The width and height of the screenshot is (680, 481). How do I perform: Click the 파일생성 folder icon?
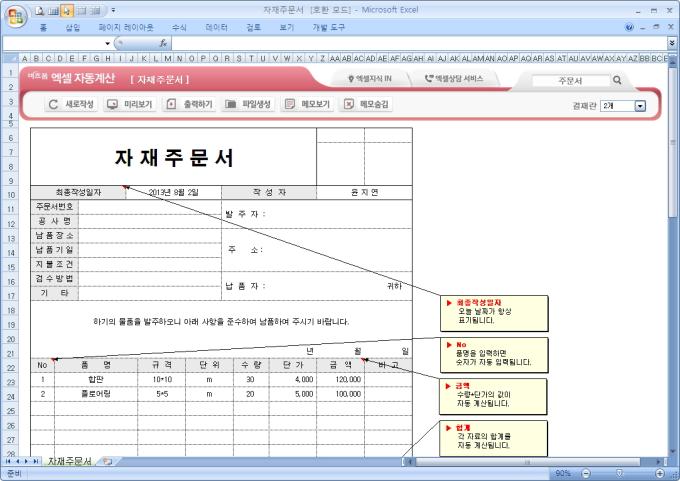pyautogui.click(x=230, y=104)
